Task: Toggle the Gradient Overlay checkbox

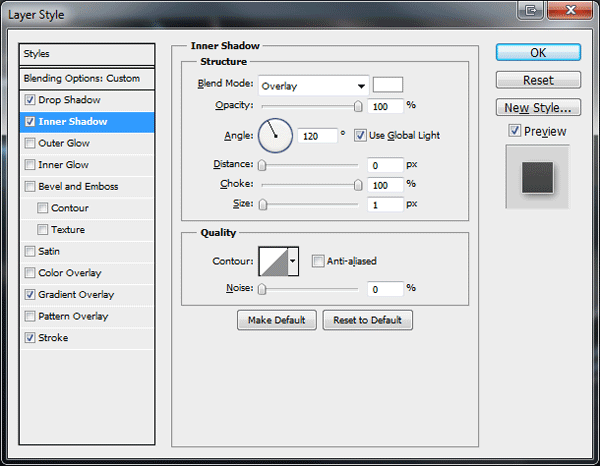Action: coord(30,295)
